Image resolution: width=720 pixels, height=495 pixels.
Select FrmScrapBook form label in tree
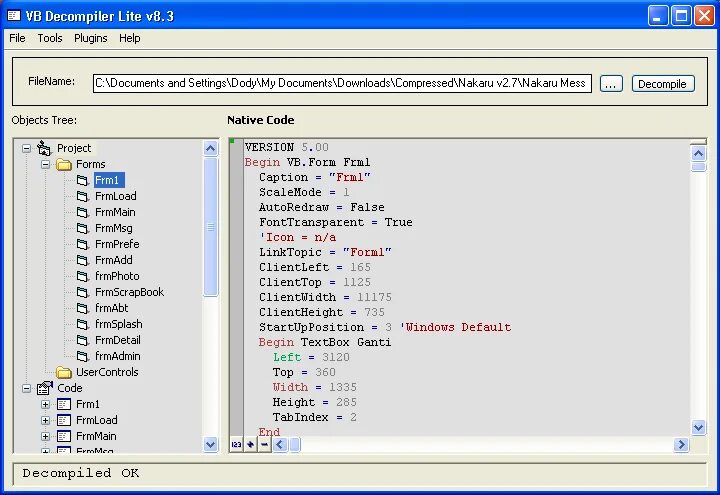click(129, 292)
